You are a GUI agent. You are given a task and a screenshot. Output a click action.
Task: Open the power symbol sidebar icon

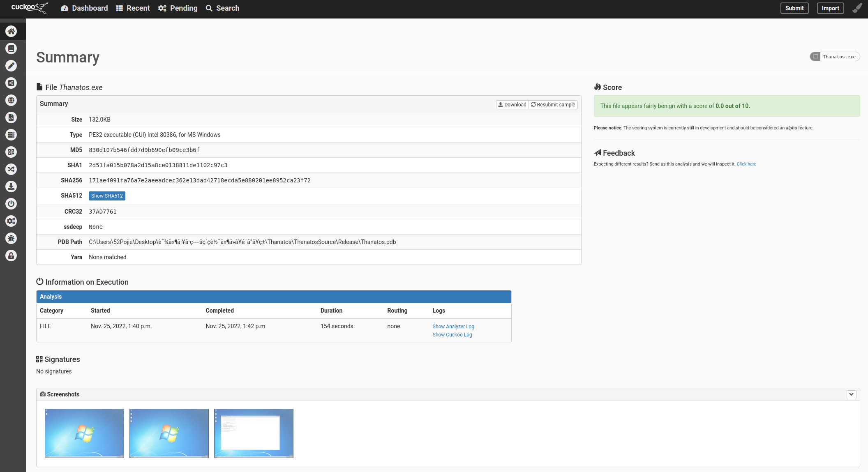11,204
